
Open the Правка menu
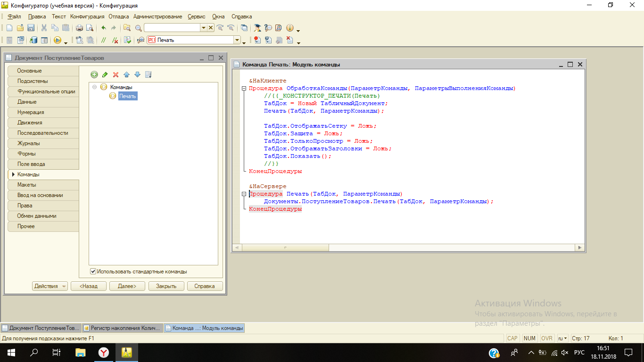coord(37,16)
